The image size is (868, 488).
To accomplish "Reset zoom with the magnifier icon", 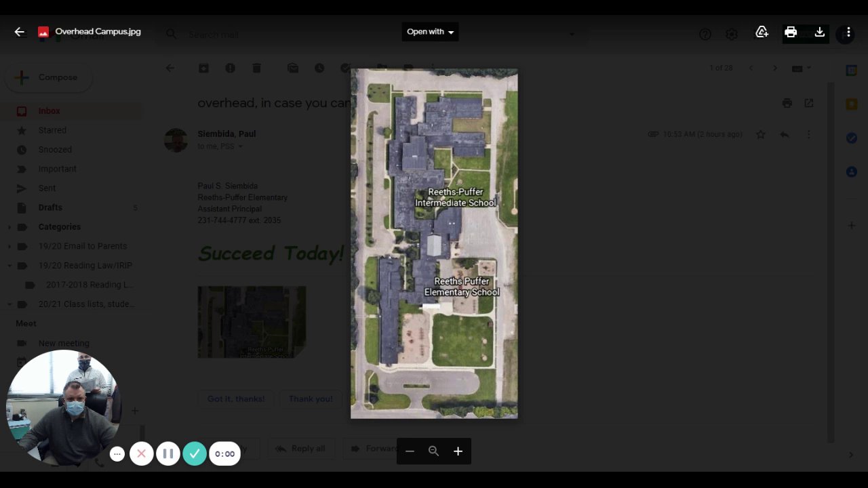I will pos(434,451).
